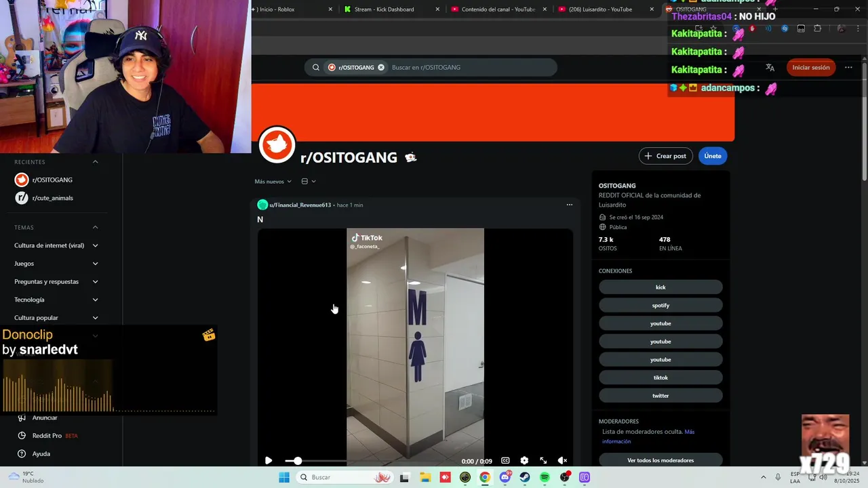
Task: Toggle closed captions on the video
Action: click(x=505, y=460)
